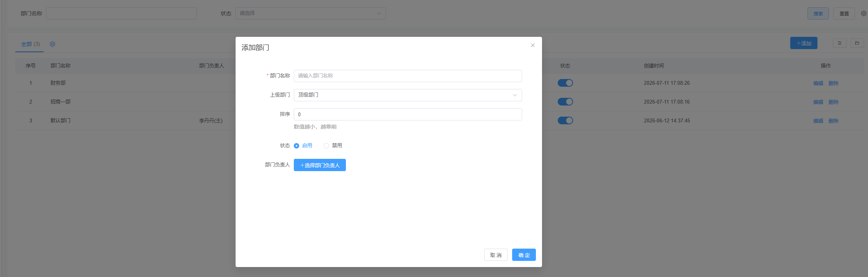
Task: Click 删除 link for 默认部门 row
Action: tap(834, 121)
